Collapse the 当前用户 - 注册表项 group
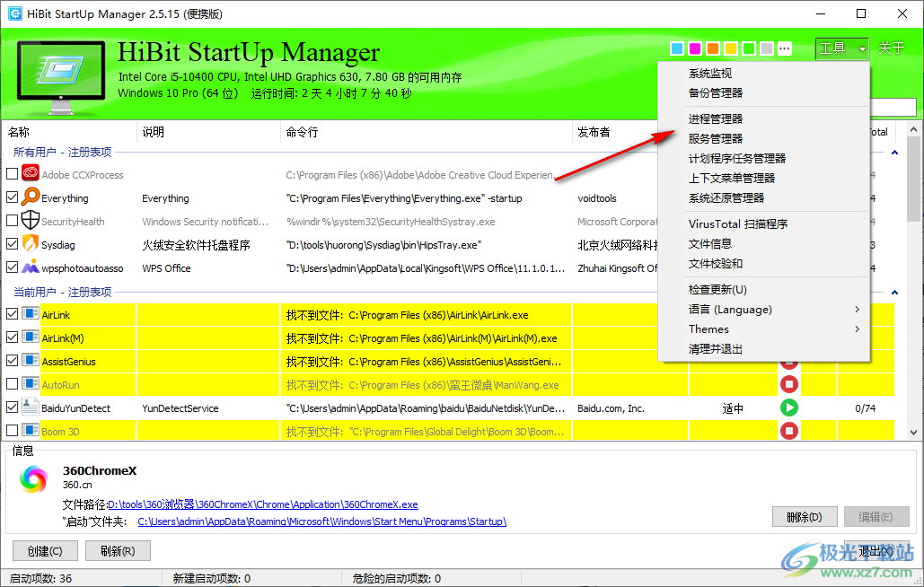Screen dimensions: 924x587 [x=894, y=293]
